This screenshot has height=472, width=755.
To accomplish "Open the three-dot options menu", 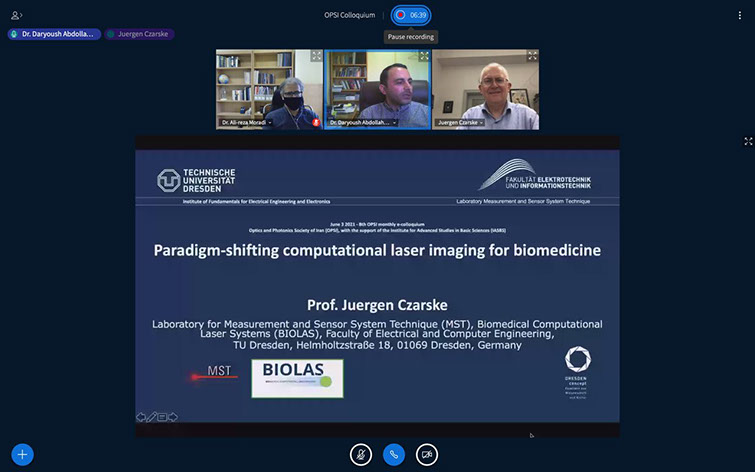I will pyautogui.click(x=739, y=15).
